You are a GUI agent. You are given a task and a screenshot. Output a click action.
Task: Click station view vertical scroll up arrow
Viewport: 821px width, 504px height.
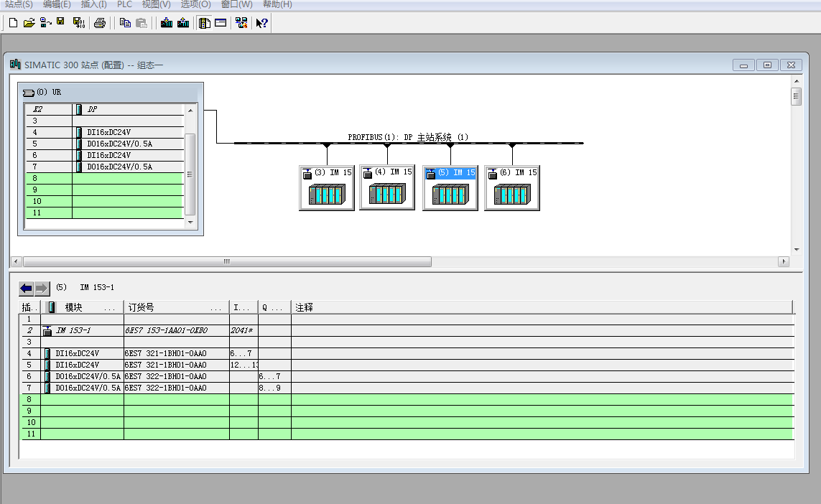pos(797,81)
